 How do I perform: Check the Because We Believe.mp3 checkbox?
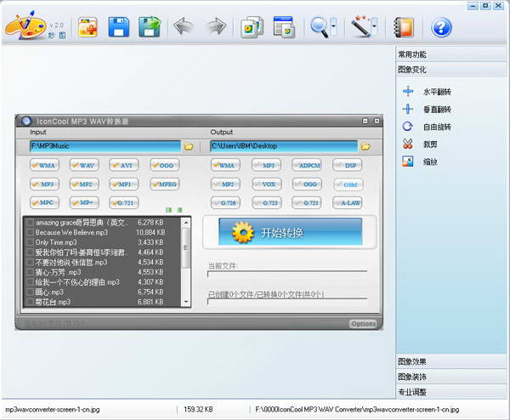pos(31,232)
